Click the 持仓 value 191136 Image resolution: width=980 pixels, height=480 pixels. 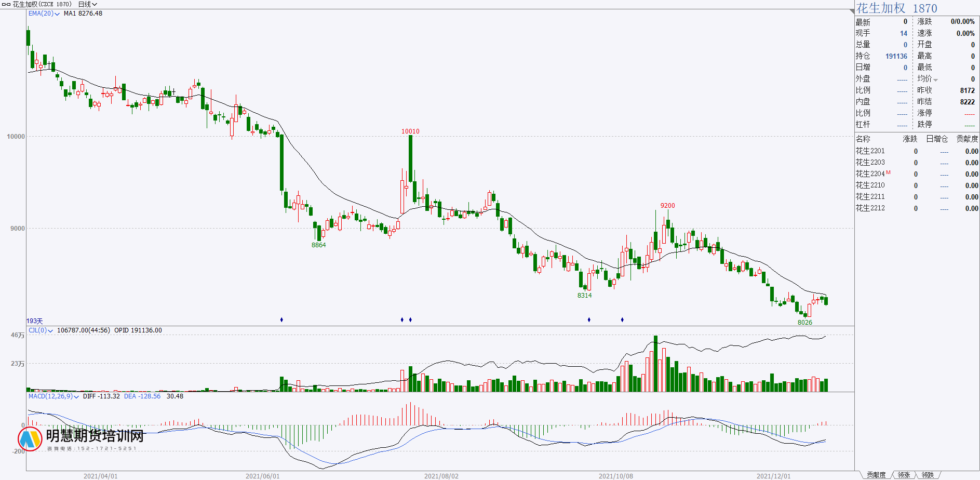[896, 56]
